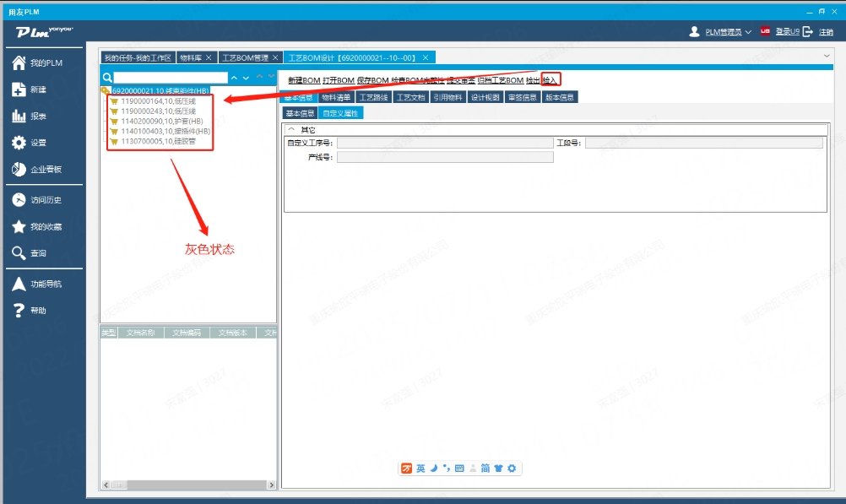Toggle 英 language mode in IME bar

[x=420, y=469]
